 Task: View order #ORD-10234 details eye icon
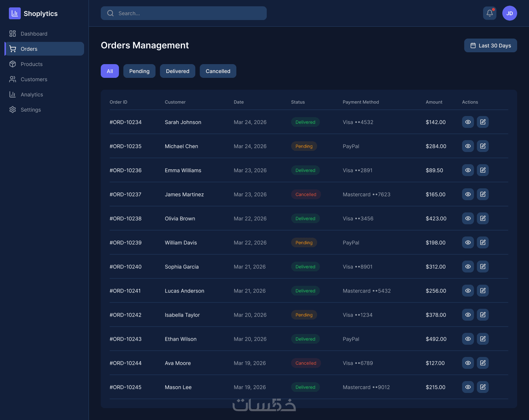(x=468, y=122)
